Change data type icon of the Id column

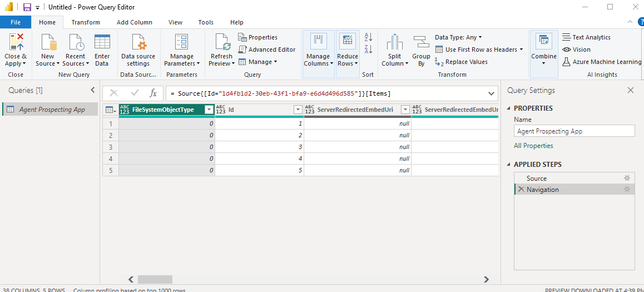(221, 110)
